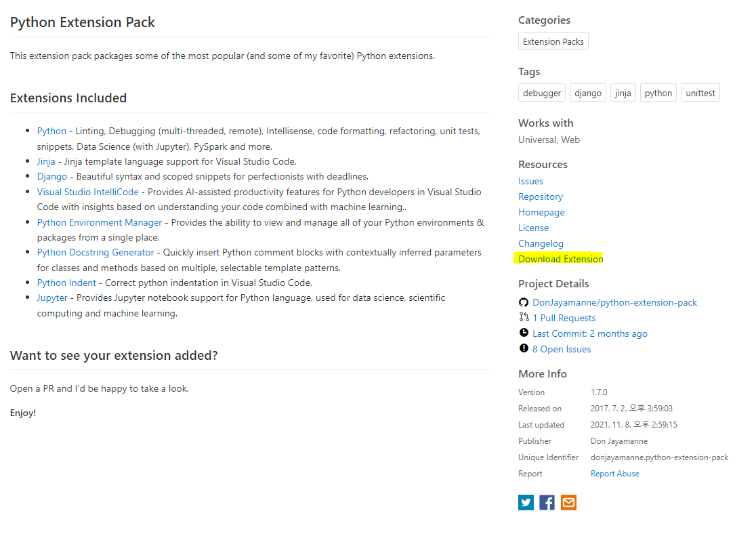Screen dimensions: 756x534
Task: Click the GitHub logo beside the repository name
Action: [524, 302]
